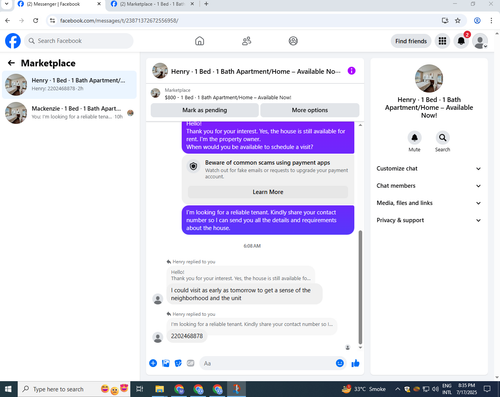
Task: Choose a GIF icon in composer
Action: tap(191, 363)
